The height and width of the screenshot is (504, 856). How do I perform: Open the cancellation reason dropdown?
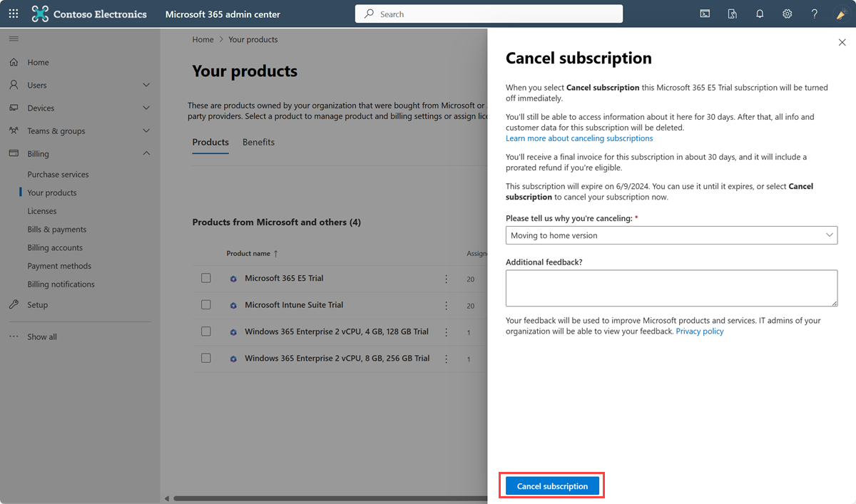coord(671,235)
